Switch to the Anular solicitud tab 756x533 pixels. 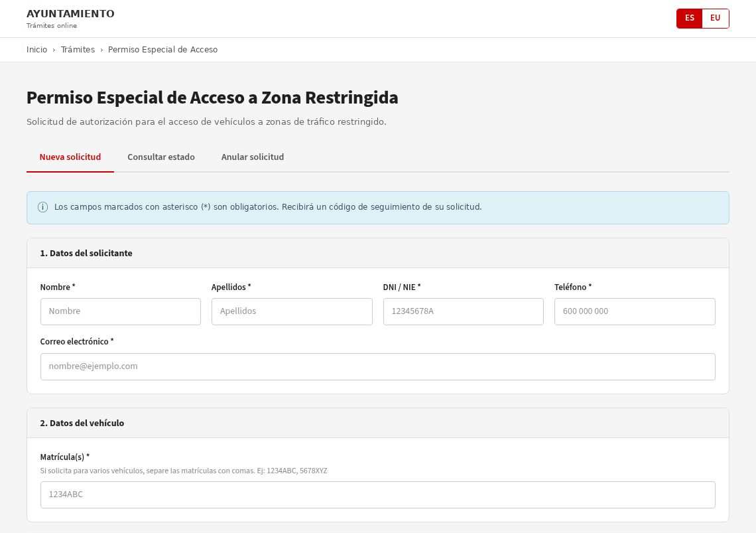[x=253, y=157]
